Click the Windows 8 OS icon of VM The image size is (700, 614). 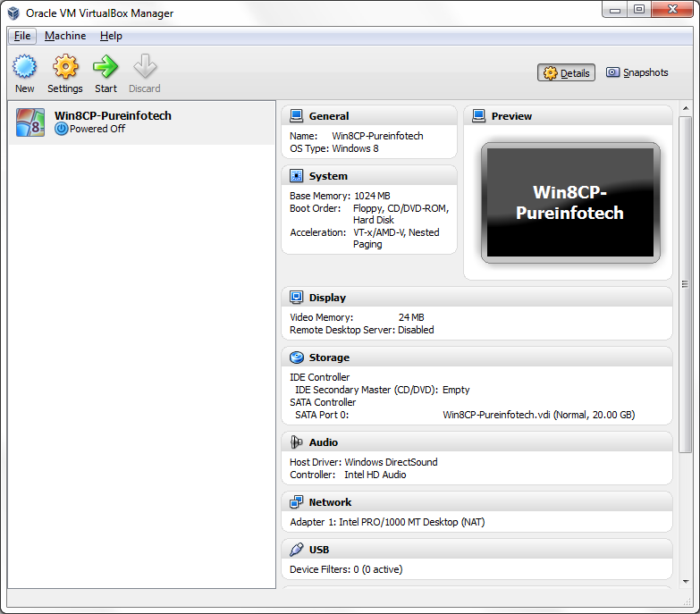point(30,122)
